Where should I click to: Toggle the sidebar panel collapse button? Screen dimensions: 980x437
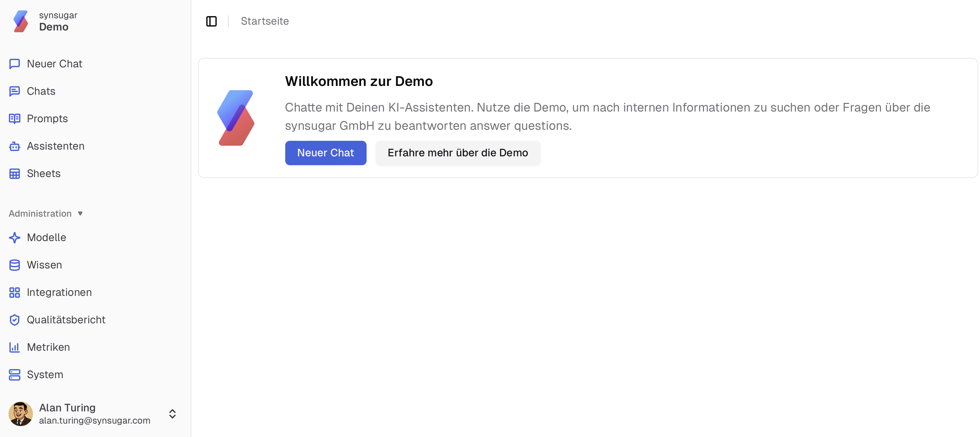coord(211,21)
